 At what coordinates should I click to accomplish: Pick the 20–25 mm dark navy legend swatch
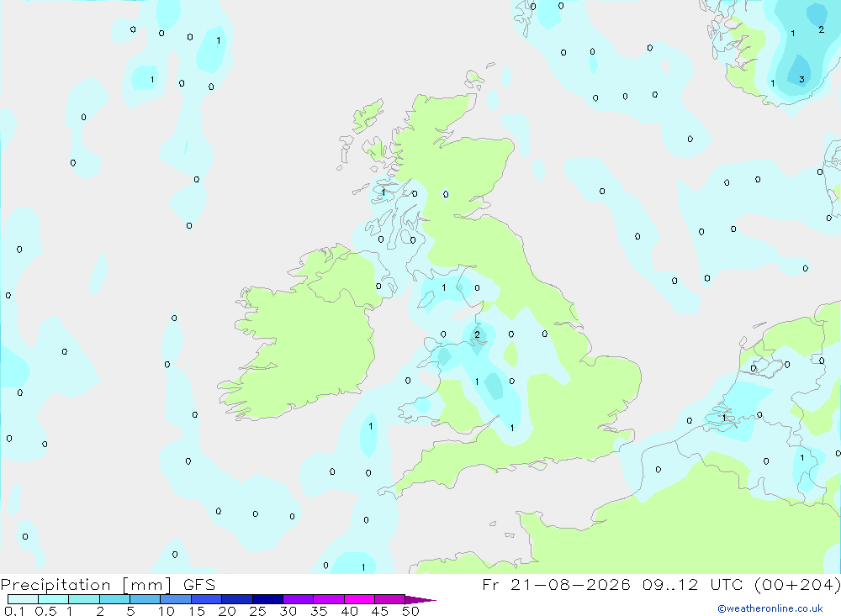[x=236, y=599]
